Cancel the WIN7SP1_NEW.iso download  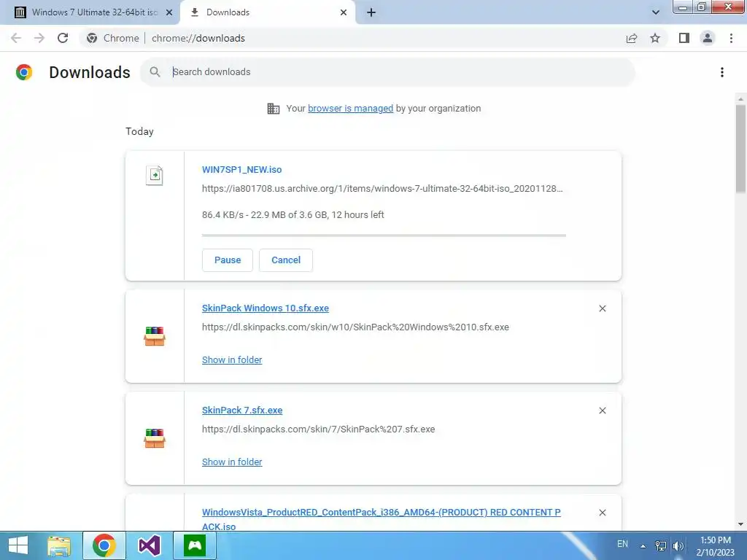click(286, 260)
